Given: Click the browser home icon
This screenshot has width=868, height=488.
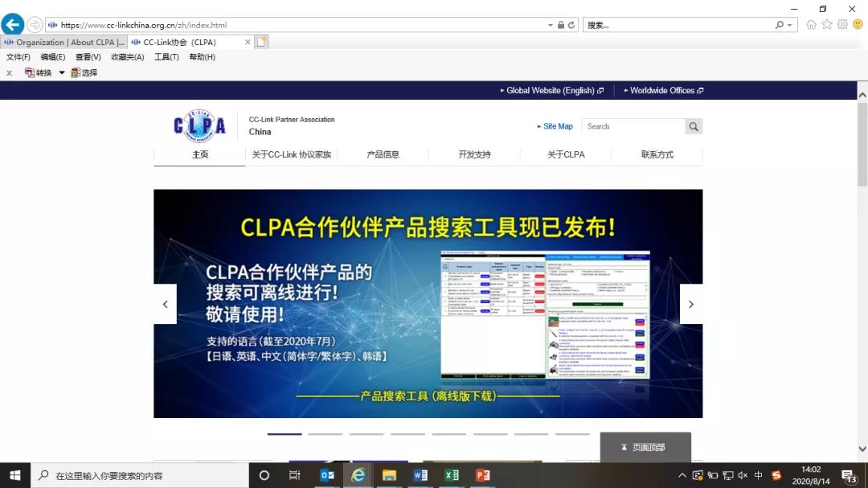Looking at the screenshot, I should pyautogui.click(x=811, y=24).
